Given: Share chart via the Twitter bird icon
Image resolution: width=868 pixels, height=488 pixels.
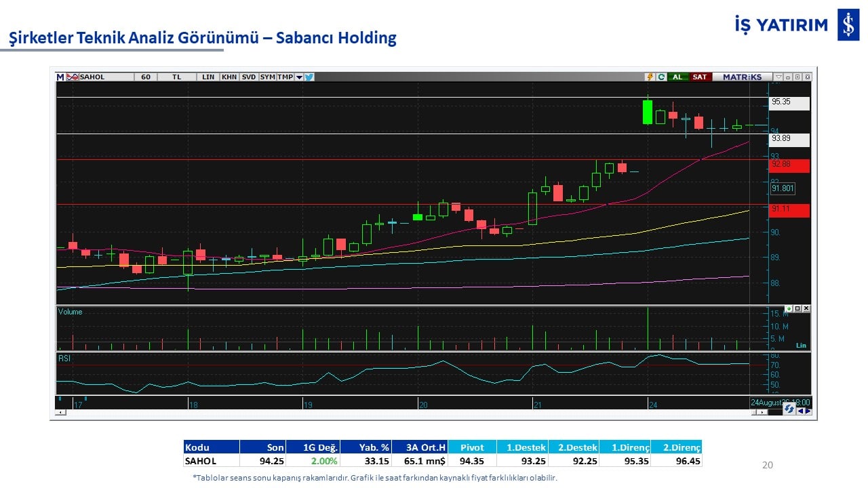Looking at the screenshot, I should tap(309, 77).
